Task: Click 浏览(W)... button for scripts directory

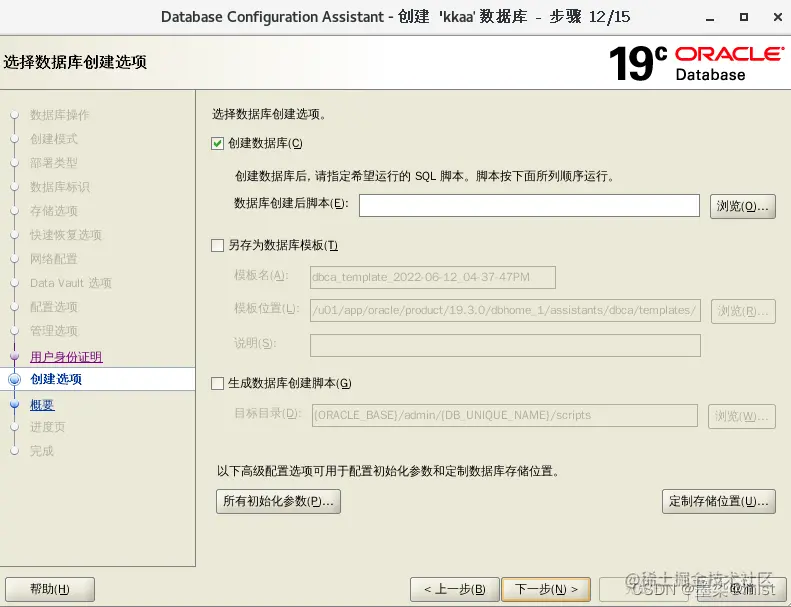Action: coord(742,416)
